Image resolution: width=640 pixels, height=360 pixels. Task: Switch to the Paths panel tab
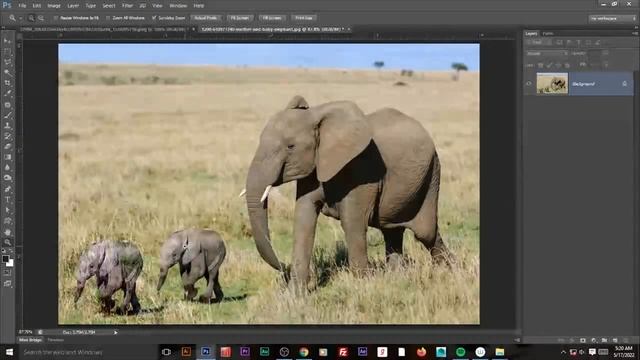click(548, 33)
